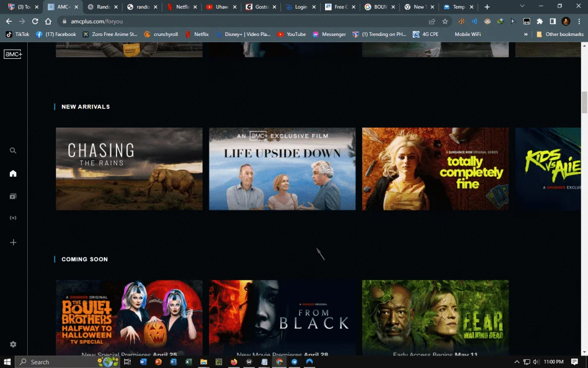The height and width of the screenshot is (368, 588).
Task: Toggle the browser side panel
Action: (x=553, y=21)
